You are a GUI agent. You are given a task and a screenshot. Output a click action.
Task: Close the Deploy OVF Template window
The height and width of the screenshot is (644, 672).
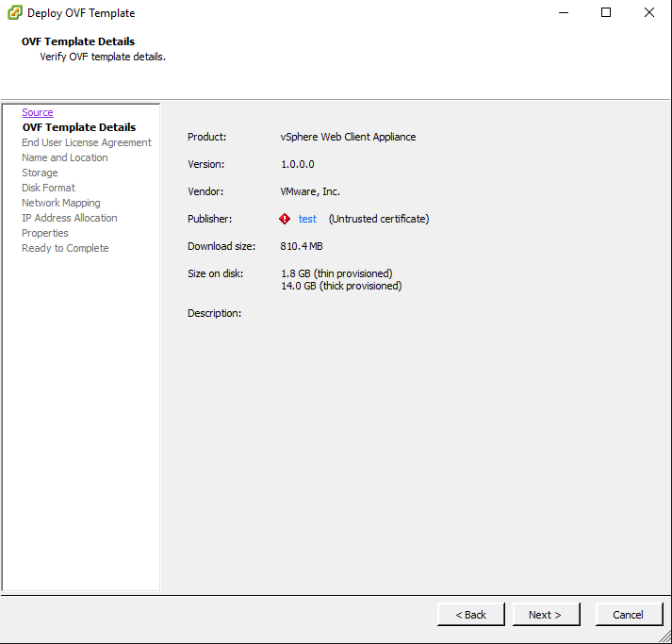pyautogui.click(x=649, y=13)
